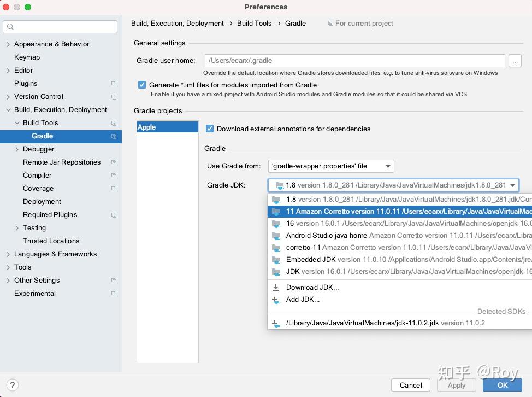This screenshot has height=397, width=532.
Task: Click the Cancel button
Action: (410, 385)
